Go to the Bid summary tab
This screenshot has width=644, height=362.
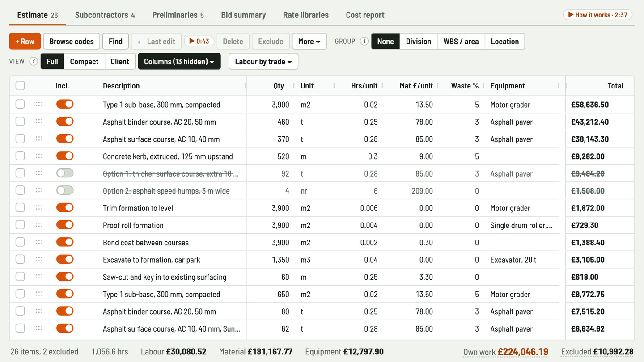243,15
